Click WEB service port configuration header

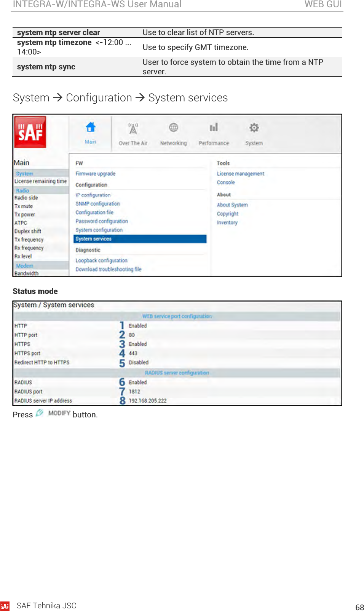177,316
